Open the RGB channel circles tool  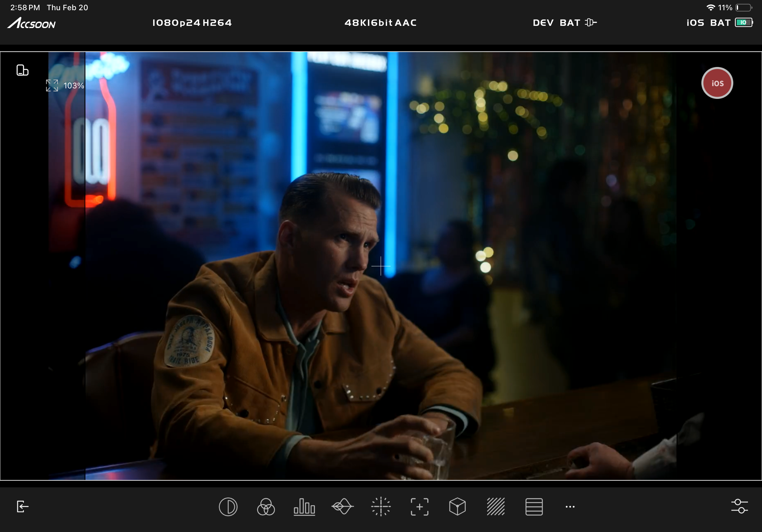click(x=266, y=507)
